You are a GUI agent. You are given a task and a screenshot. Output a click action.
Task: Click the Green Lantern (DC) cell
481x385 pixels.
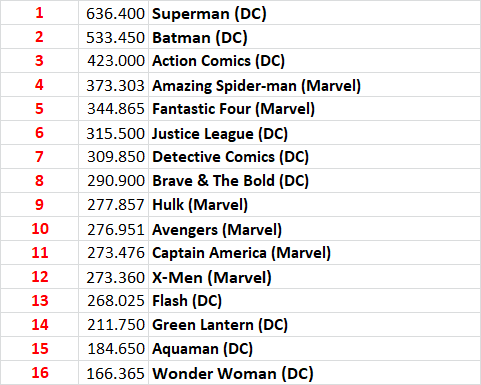tap(314, 325)
